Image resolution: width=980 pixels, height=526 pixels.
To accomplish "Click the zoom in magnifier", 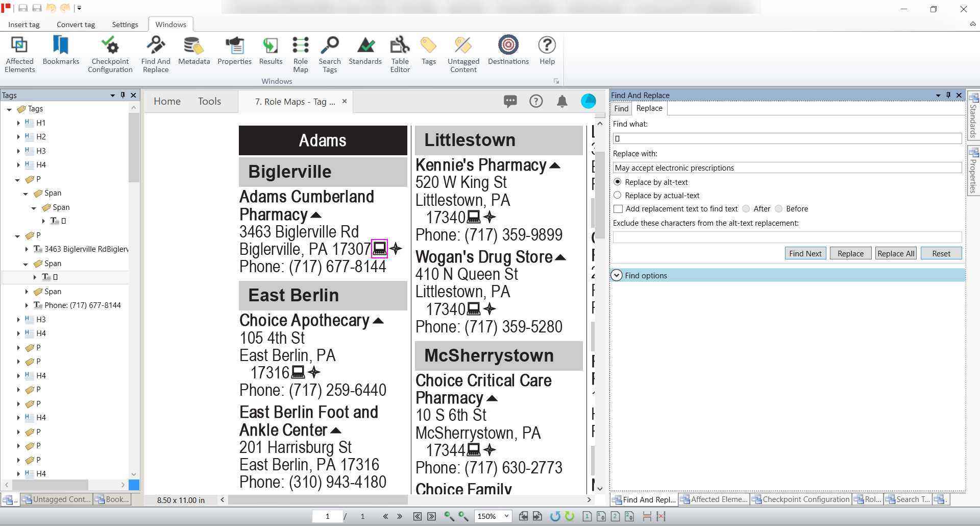I will pyautogui.click(x=463, y=516).
